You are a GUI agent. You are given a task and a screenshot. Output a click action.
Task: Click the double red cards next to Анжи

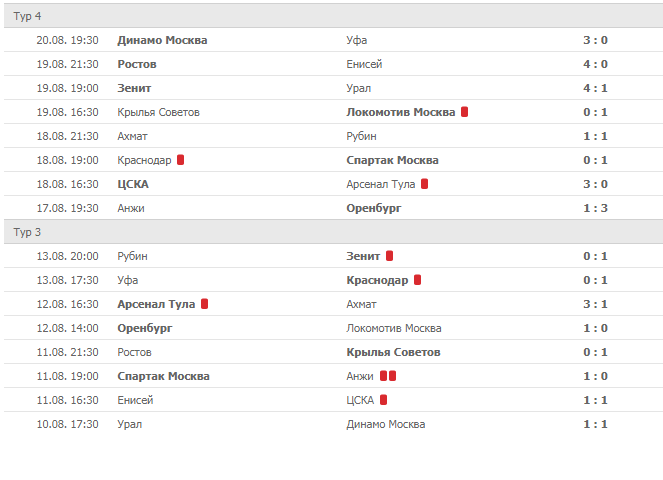pos(388,376)
